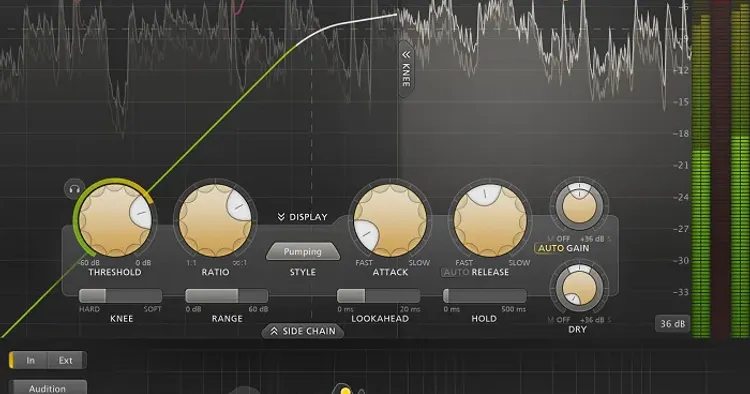Image resolution: width=750 pixels, height=394 pixels.
Task: Click the Threshold label
Action: pyautogui.click(x=115, y=272)
